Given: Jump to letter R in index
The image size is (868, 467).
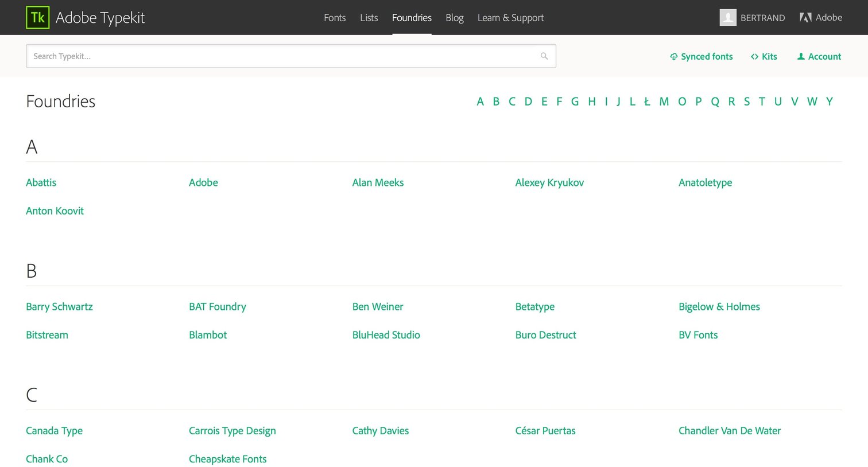Looking at the screenshot, I should tap(732, 102).
